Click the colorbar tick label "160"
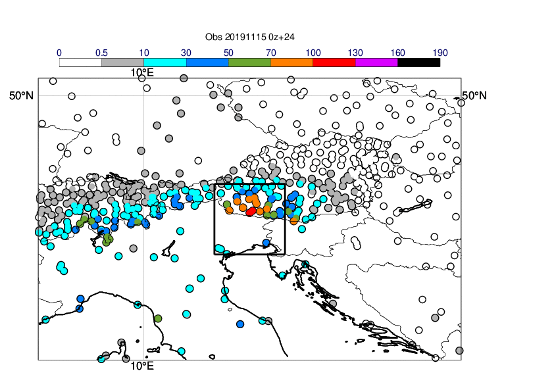The height and width of the screenshot is (392, 554). tap(398, 53)
